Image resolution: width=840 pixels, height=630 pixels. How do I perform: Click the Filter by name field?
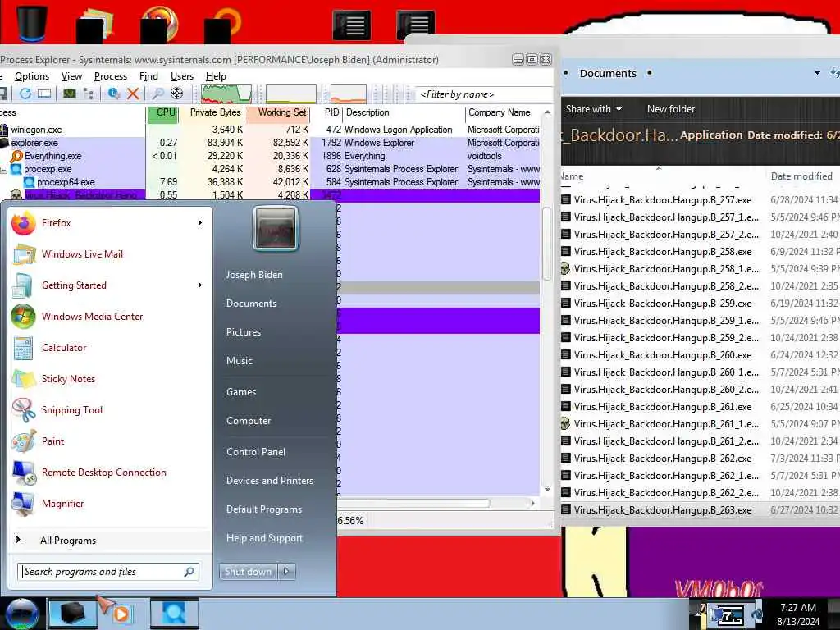[485, 94]
